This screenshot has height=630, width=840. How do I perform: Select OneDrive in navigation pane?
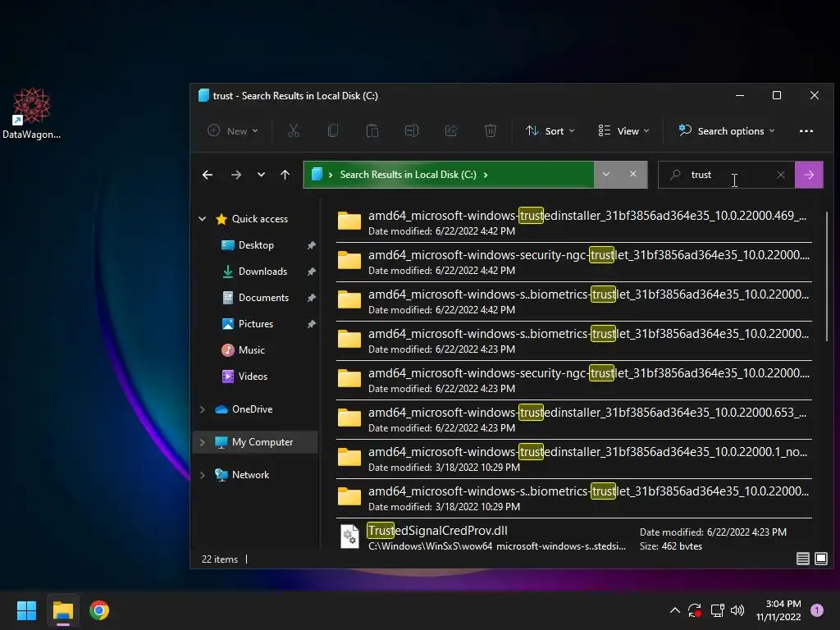252,409
